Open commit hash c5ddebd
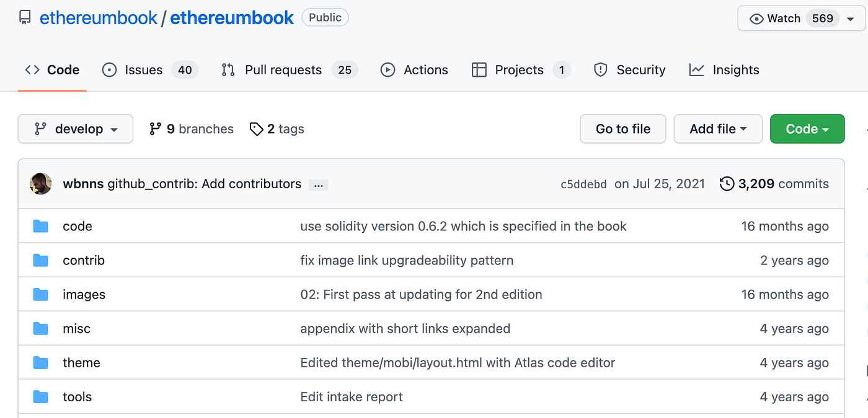The height and width of the screenshot is (418, 868). click(583, 185)
